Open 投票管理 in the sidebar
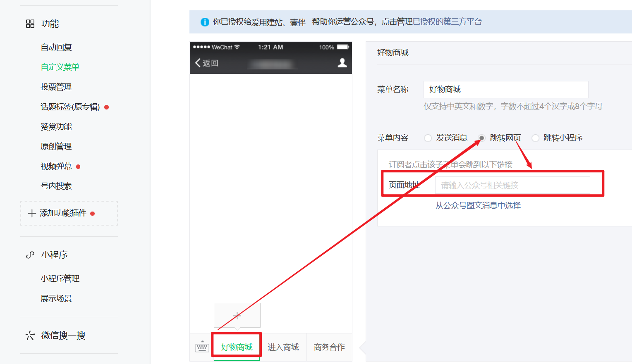Image resolution: width=632 pixels, height=364 pixels. coord(56,87)
